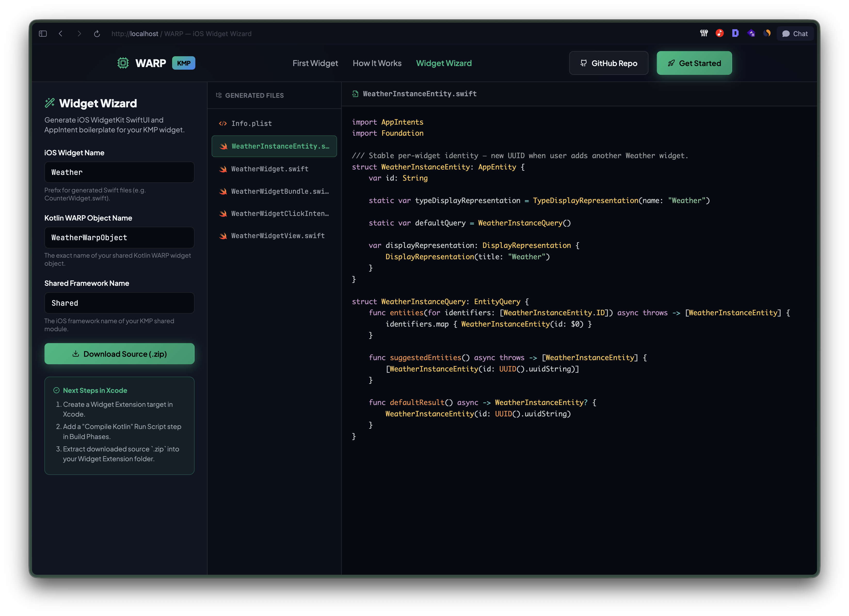849x616 pixels.
Task: Click the check icon beside Next Steps in Xcode
Action: point(57,390)
